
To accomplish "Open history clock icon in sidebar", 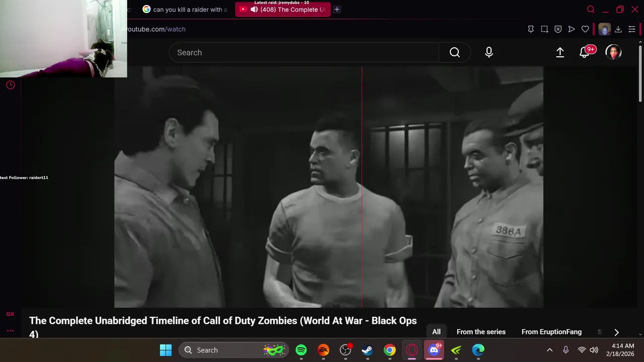I will coord(10,85).
